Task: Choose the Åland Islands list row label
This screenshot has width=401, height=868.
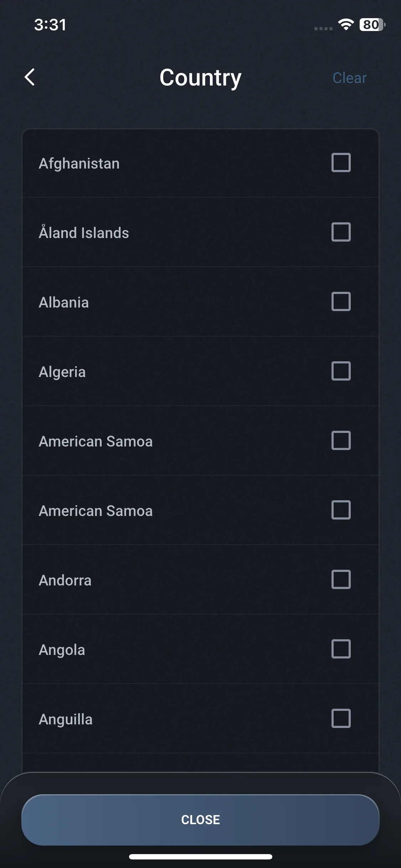Action: tap(84, 233)
